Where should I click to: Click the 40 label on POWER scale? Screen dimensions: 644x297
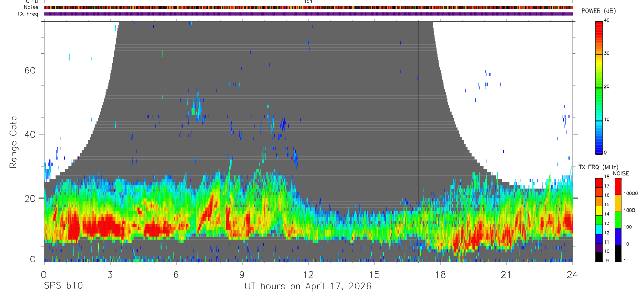point(607,21)
